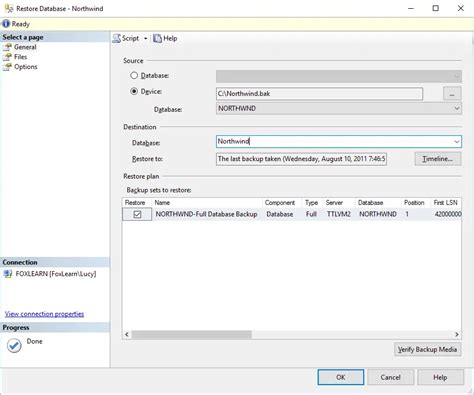Viewport: 474px width, 395px height.
Task: Click the Type column header
Action: [312, 203]
